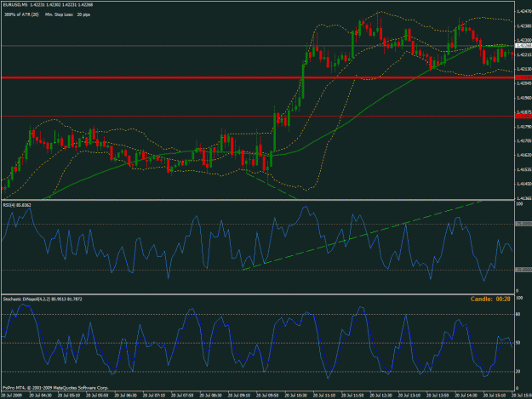532x399 pixels.
Task: Click the 100 label on RSI scale
Action: click(x=519, y=204)
